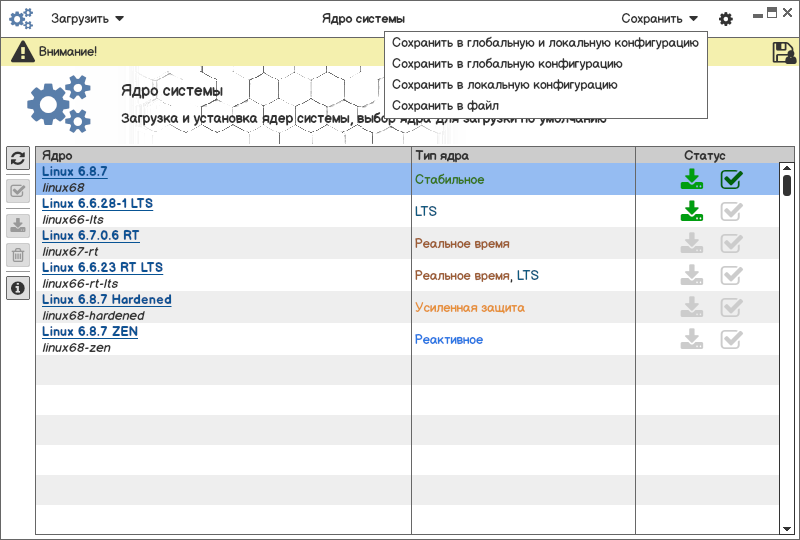
Task: Open the settings gear icon
Action: point(726,19)
